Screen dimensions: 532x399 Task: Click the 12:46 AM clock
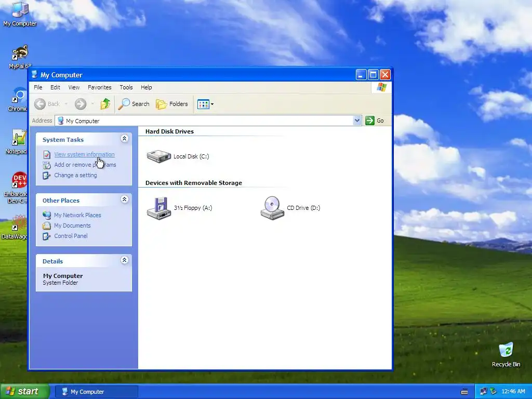[x=513, y=392]
